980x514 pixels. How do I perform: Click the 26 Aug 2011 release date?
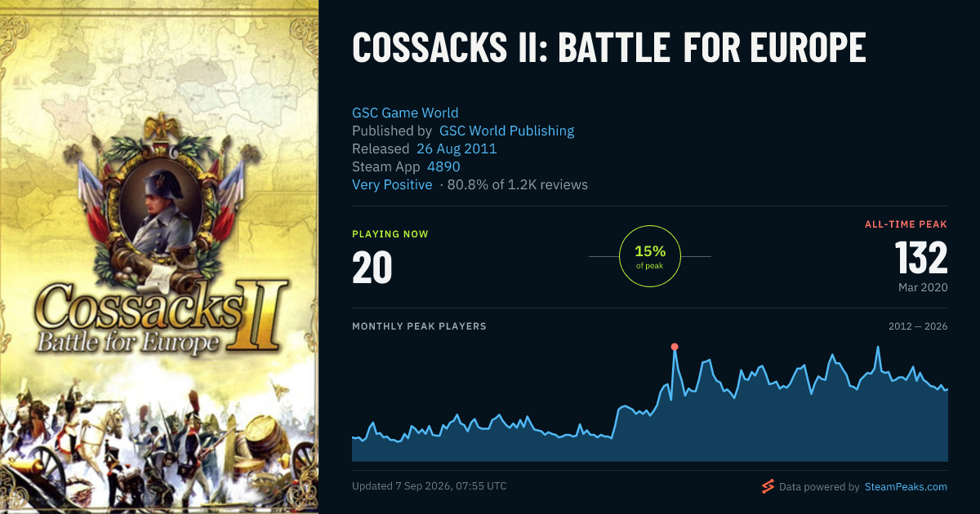coord(457,148)
